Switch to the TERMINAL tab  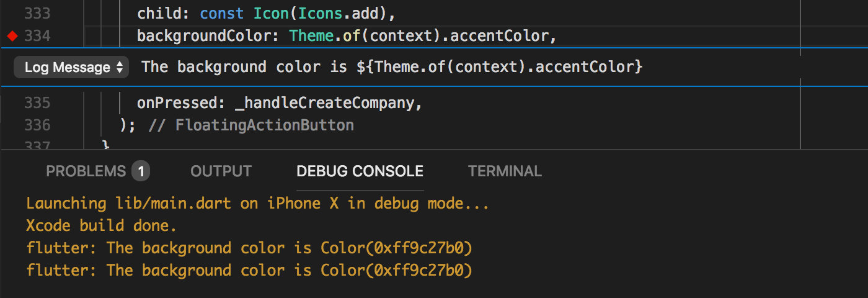505,171
